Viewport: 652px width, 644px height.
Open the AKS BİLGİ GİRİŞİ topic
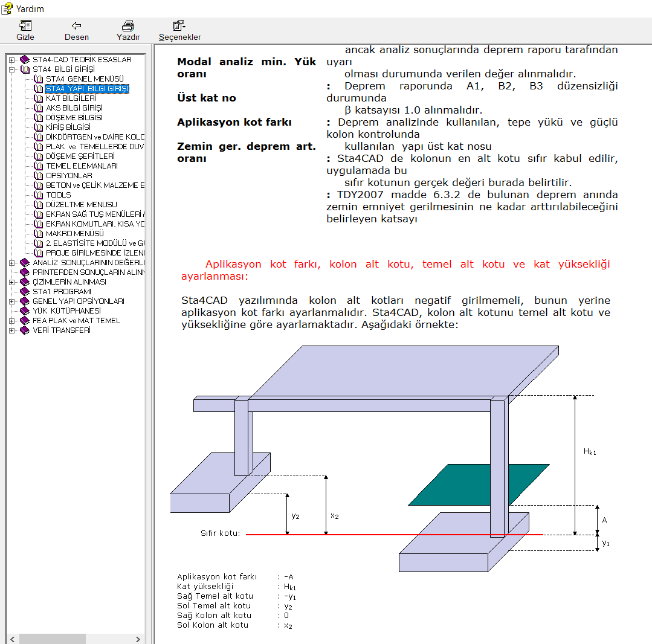tap(74, 108)
